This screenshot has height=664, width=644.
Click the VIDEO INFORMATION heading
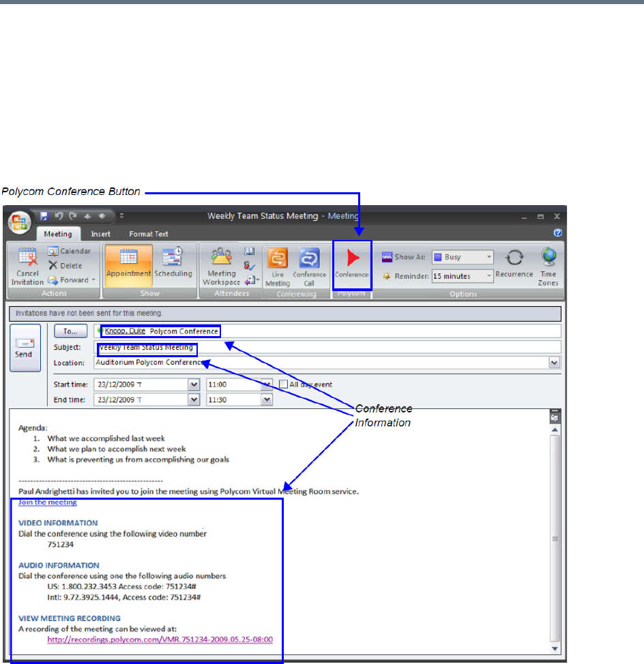pos(58,523)
